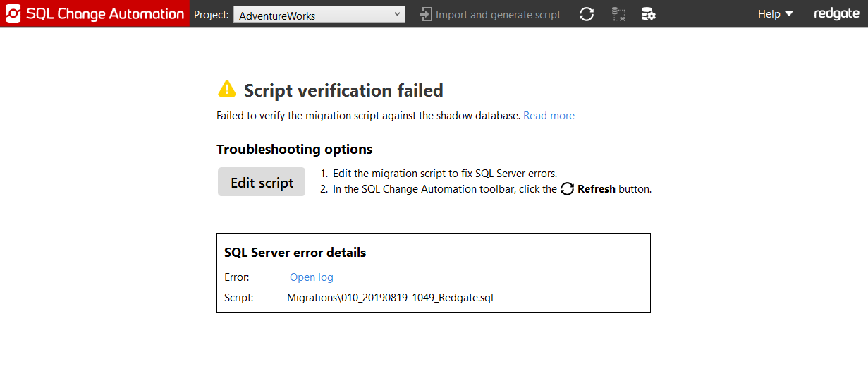Image resolution: width=868 pixels, height=374 pixels.
Task: Expand the Help menu arrow
Action: 789,14
